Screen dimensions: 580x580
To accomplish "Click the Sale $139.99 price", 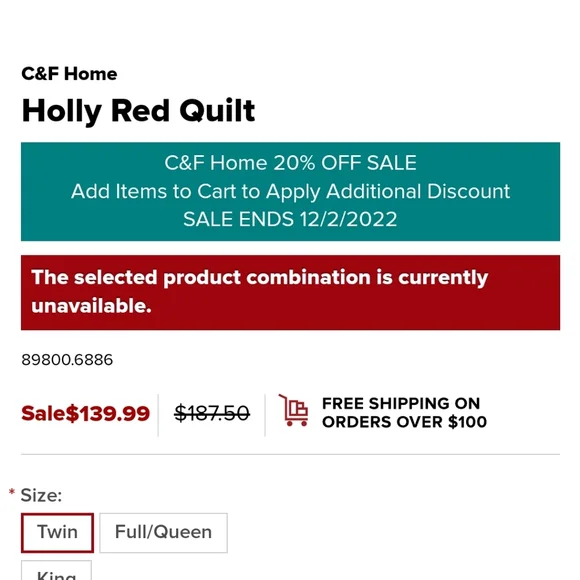I will point(85,413).
